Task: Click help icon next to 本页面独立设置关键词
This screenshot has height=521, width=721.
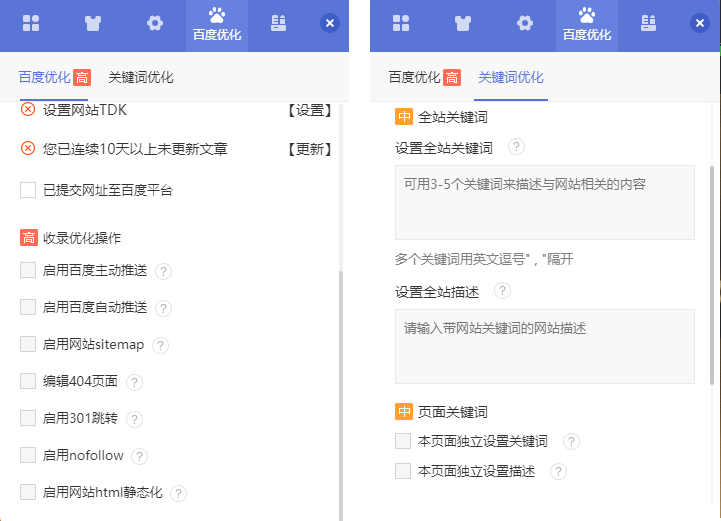Action: coord(571,441)
